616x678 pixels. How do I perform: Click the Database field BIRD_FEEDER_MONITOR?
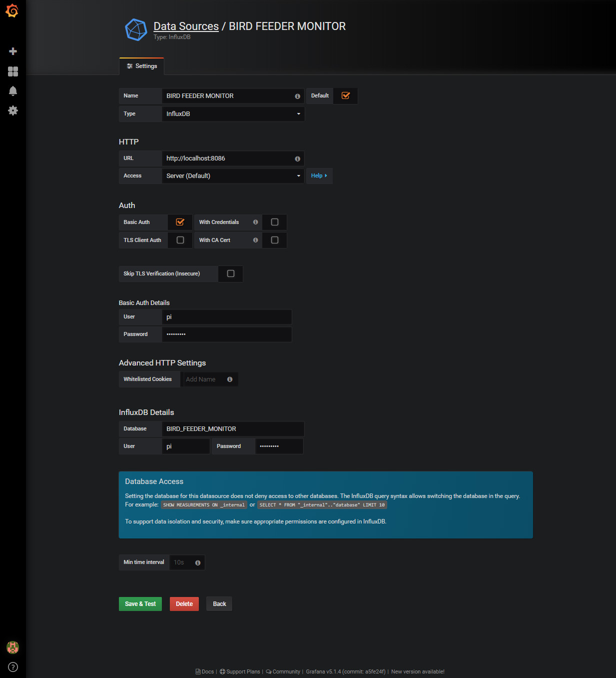click(233, 429)
